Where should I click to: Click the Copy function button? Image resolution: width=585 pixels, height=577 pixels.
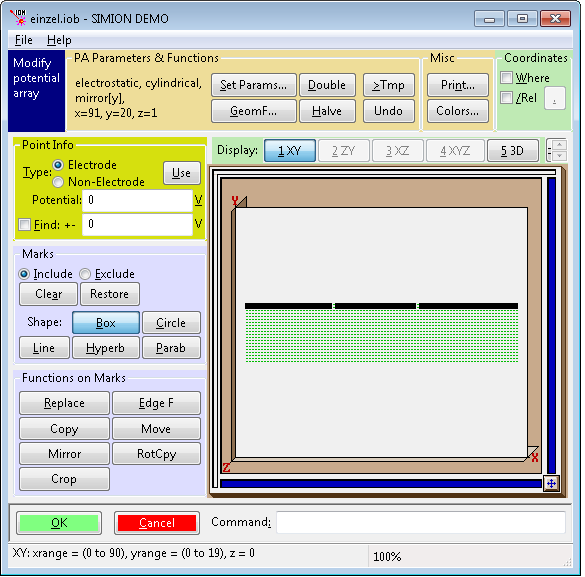[64, 429]
